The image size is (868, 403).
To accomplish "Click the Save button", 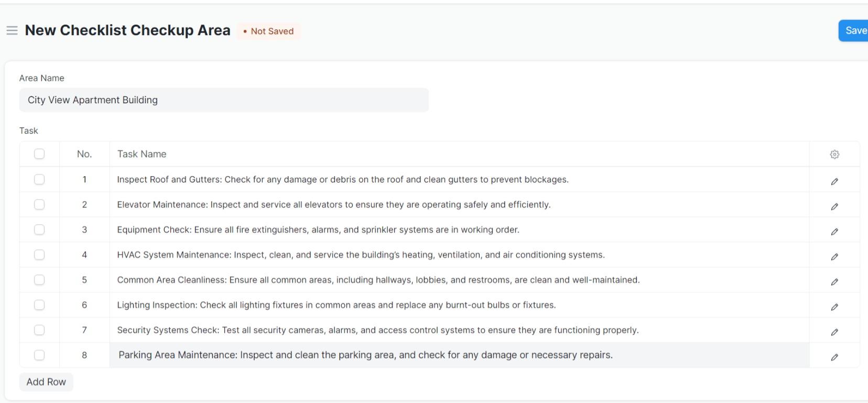I will (x=854, y=30).
